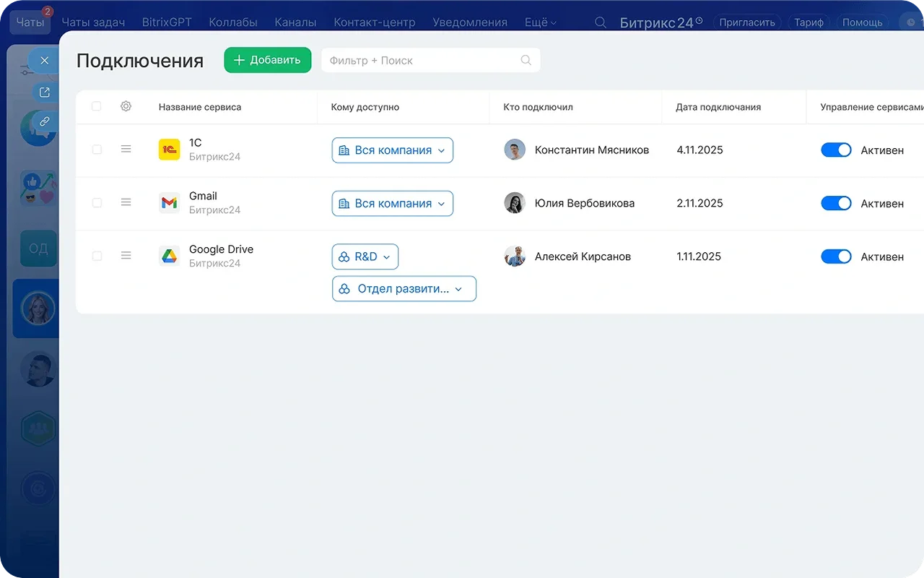
Task: Click the Google Drive logo icon
Action: point(169,256)
